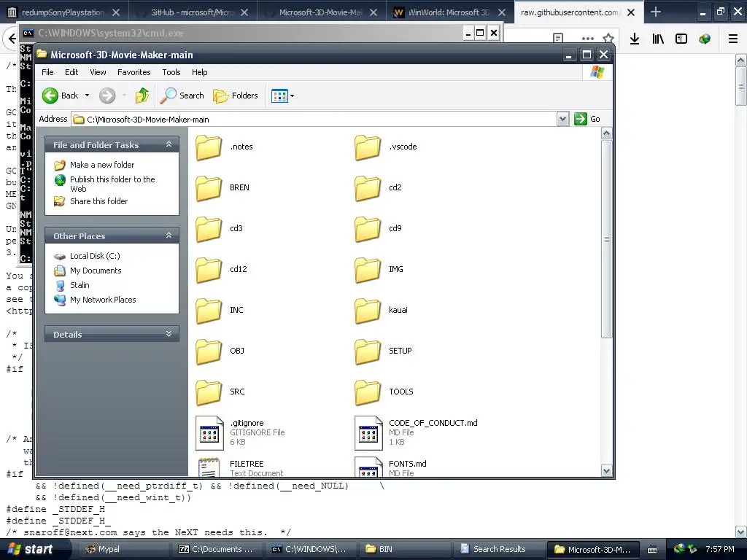Switch to the WinWorld browser tab

[x=449, y=12]
